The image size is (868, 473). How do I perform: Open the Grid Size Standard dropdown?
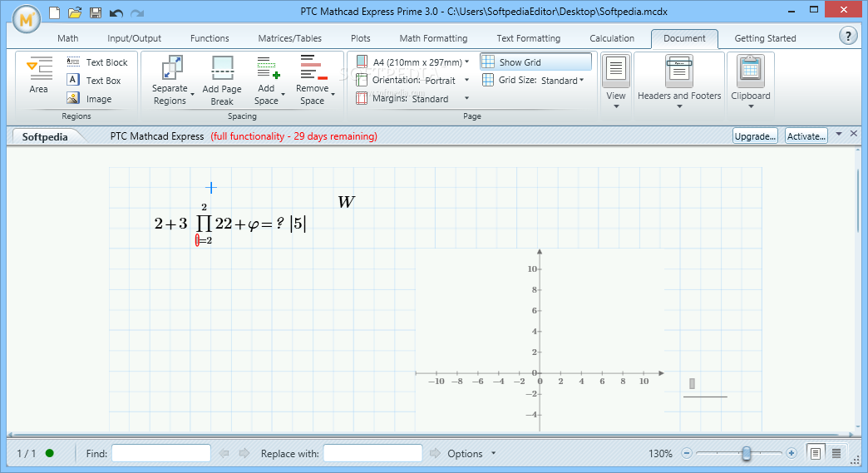(581, 80)
